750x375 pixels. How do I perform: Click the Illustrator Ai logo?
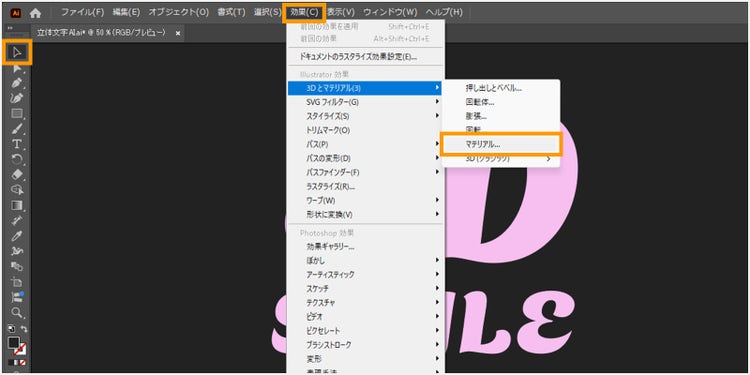15,12
